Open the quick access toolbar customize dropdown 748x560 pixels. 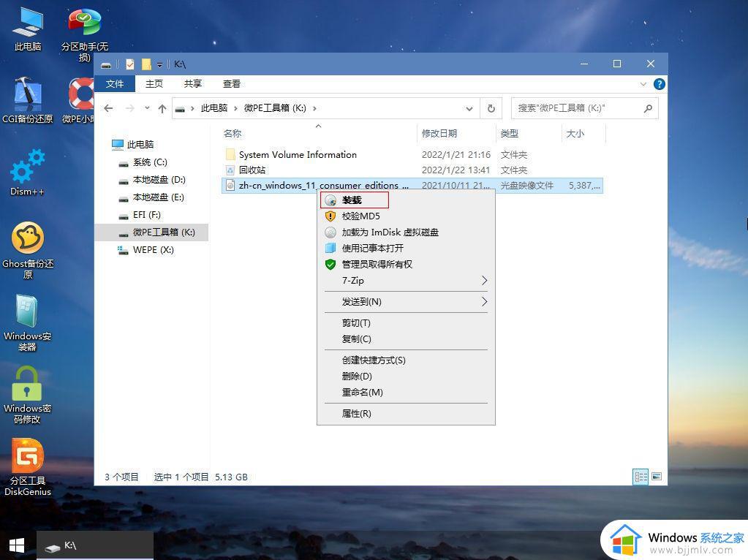(x=160, y=64)
